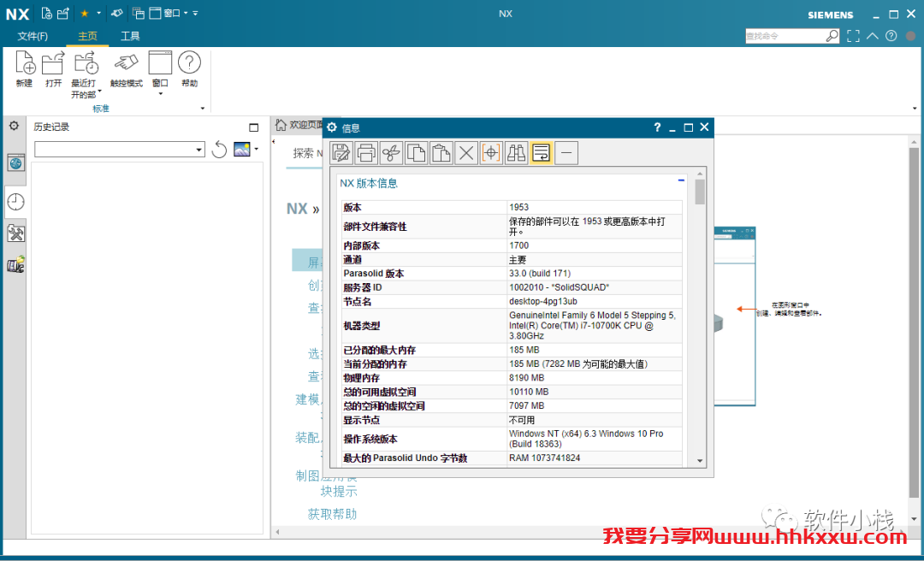Click the 物理内存 value 8190 MB
This screenshot has width=924, height=561.
[527, 378]
